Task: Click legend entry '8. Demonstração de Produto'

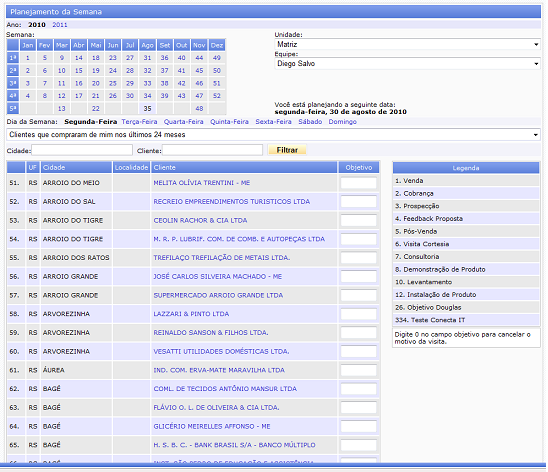Action: [466, 269]
